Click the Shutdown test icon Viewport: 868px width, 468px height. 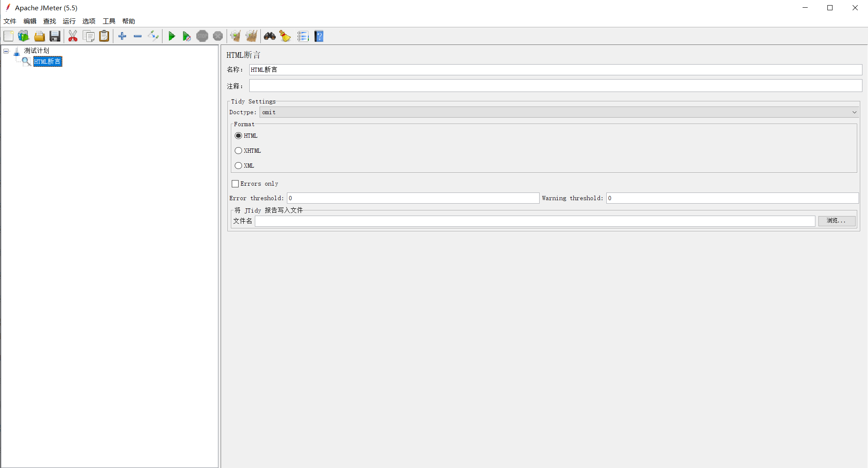pyautogui.click(x=218, y=36)
